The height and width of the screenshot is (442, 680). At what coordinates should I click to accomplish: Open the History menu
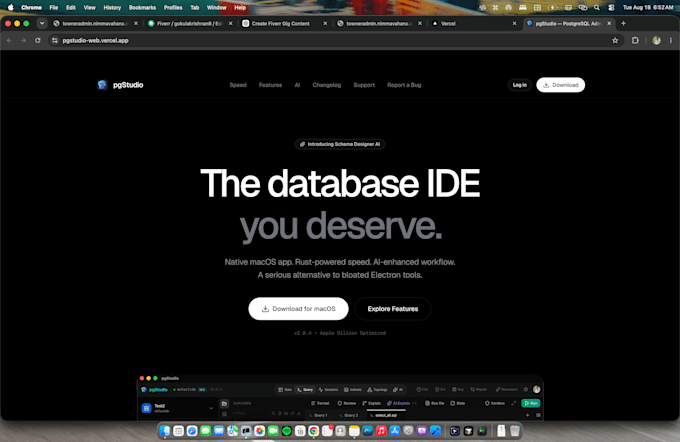[112, 7]
